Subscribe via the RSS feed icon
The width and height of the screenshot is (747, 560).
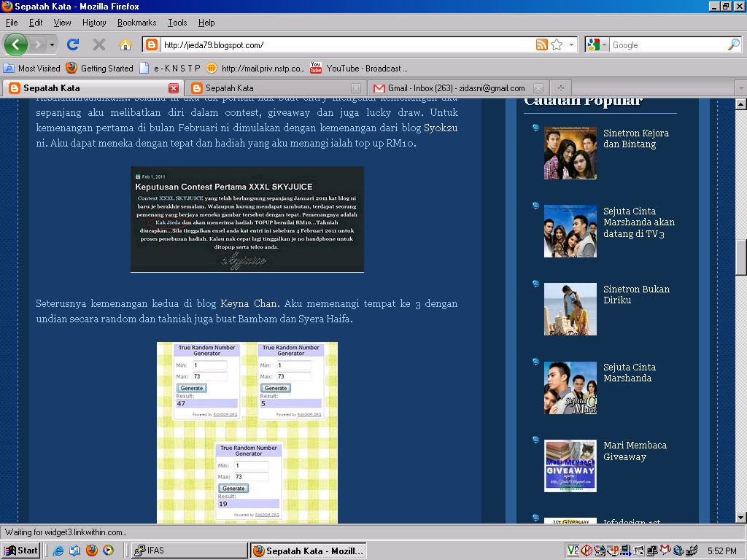click(x=542, y=44)
